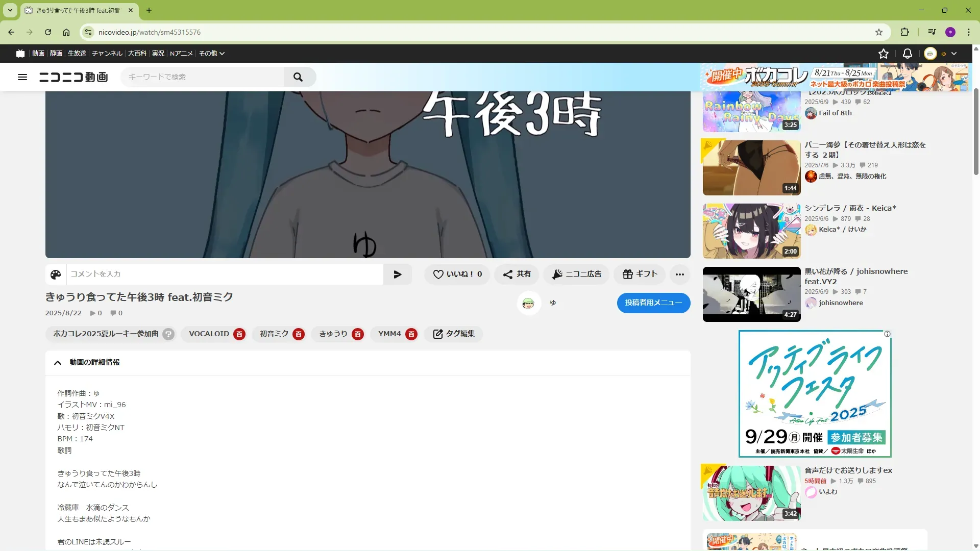Open the hamburger menu beside the Niconico logo
The height and width of the screenshot is (551, 980).
click(22, 77)
